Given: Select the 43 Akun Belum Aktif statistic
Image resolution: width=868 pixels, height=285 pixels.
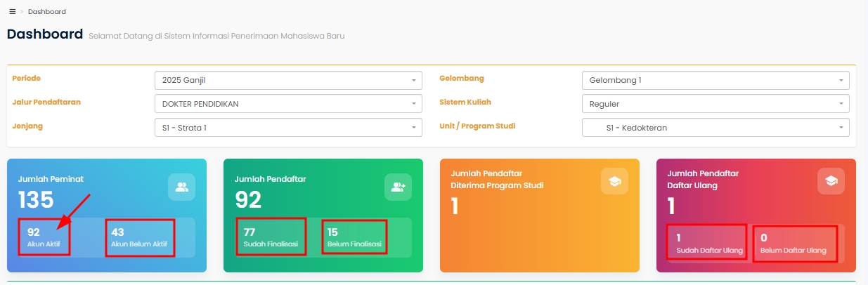Looking at the screenshot, I should click(139, 237).
